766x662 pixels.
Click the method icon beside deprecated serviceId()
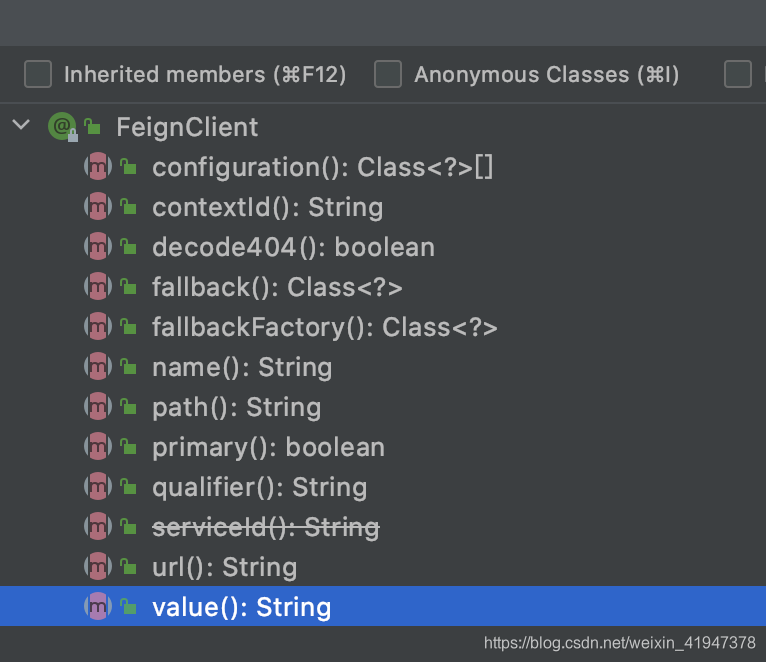click(x=98, y=527)
